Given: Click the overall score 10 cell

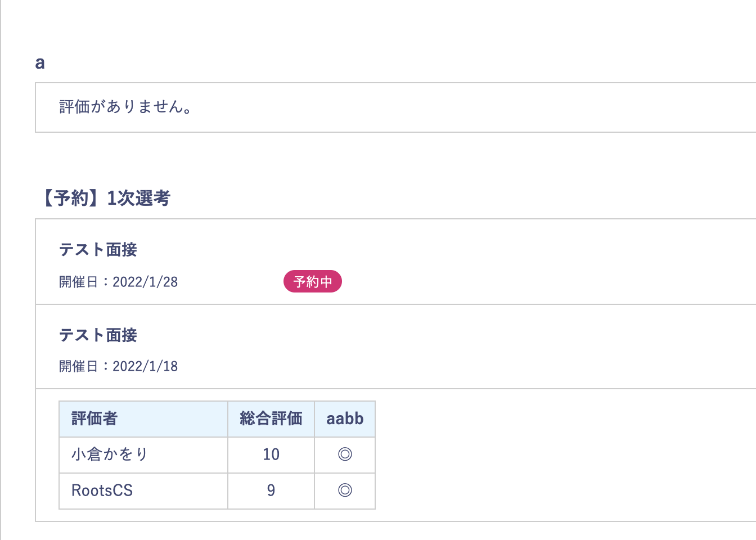Looking at the screenshot, I should (x=271, y=454).
